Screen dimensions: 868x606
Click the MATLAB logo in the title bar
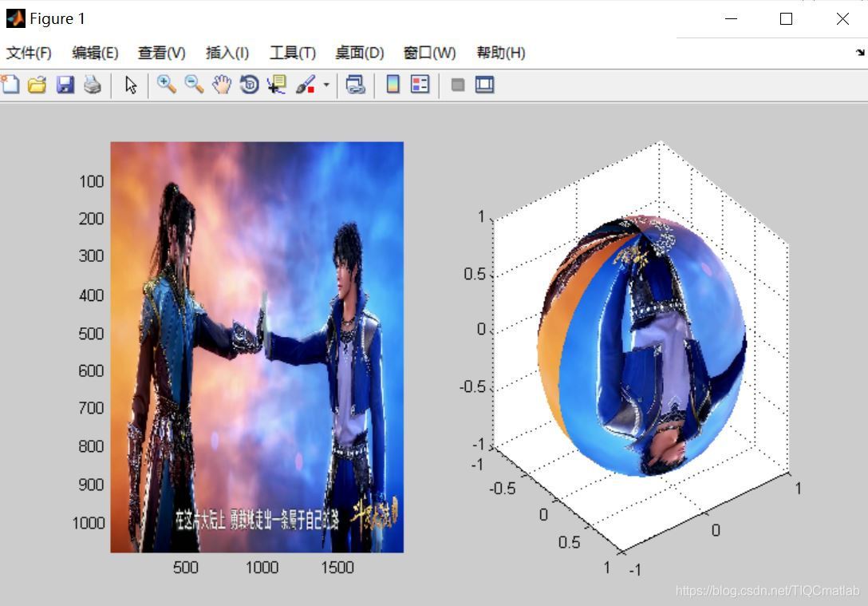point(15,18)
